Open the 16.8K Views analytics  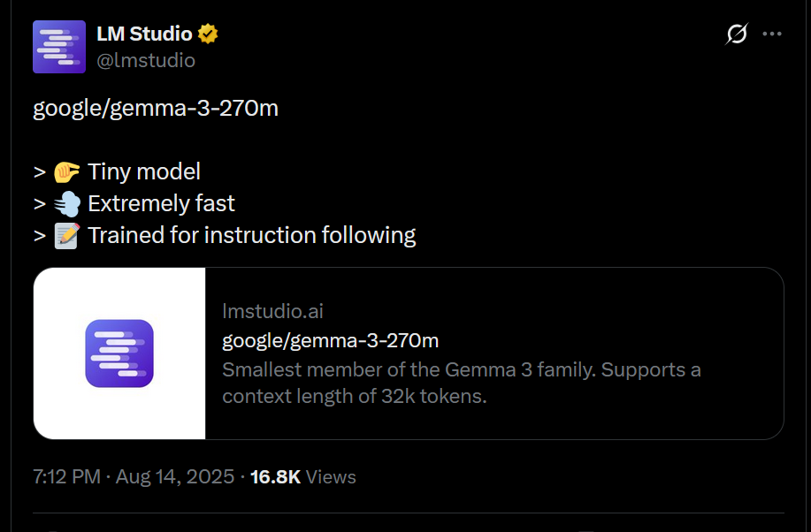pos(302,477)
